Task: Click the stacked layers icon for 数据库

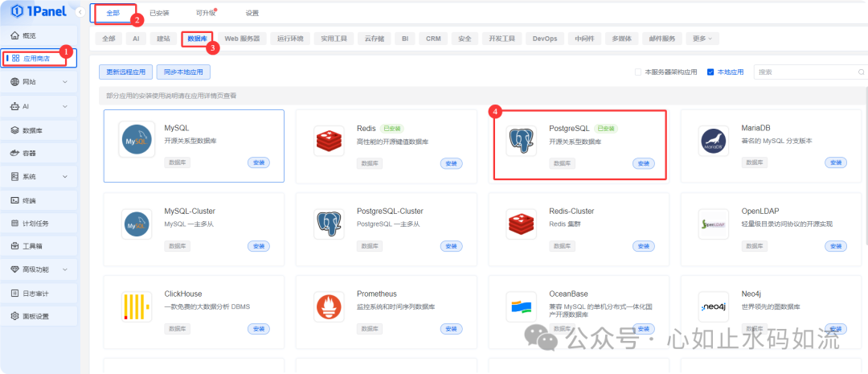Action: tap(15, 131)
